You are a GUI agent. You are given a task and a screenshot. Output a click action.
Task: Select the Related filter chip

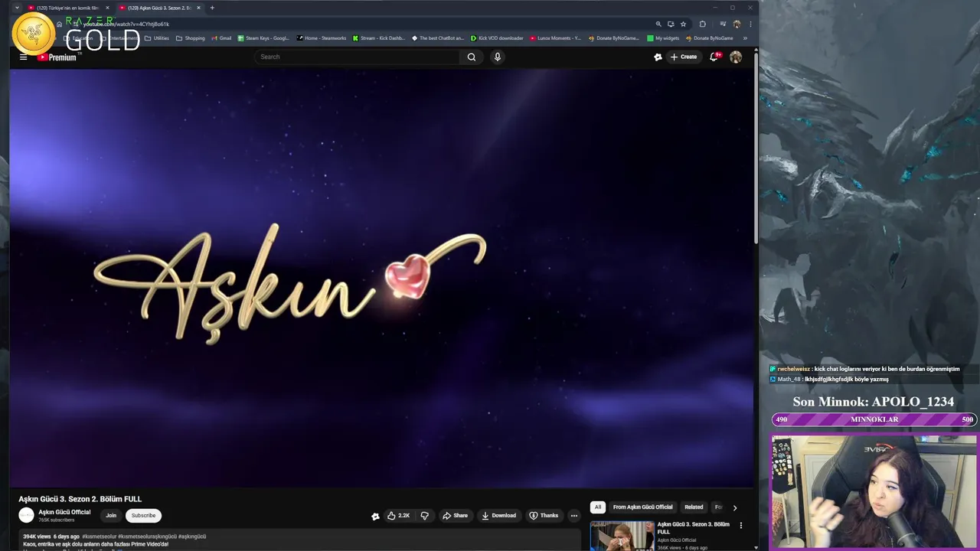click(694, 507)
